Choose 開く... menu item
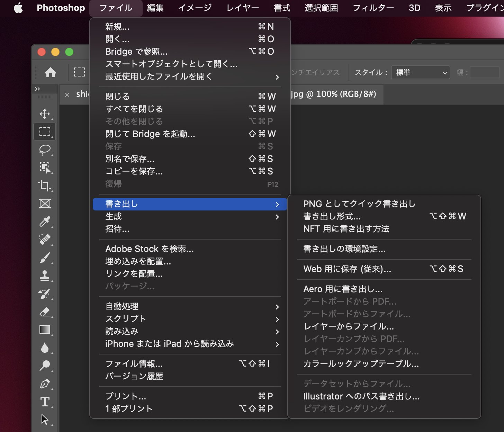This screenshot has height=432, width=504. 190,39
